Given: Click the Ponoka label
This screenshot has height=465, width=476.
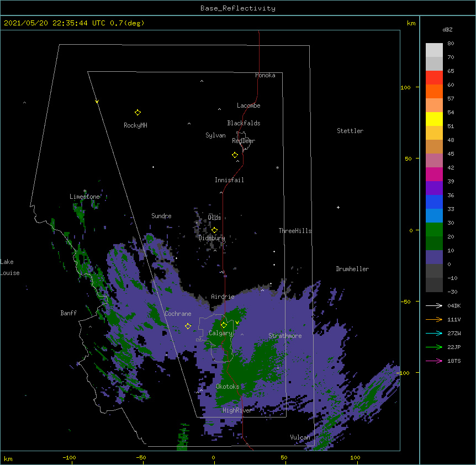Looking at the screenshot, I should pos(265,75).
